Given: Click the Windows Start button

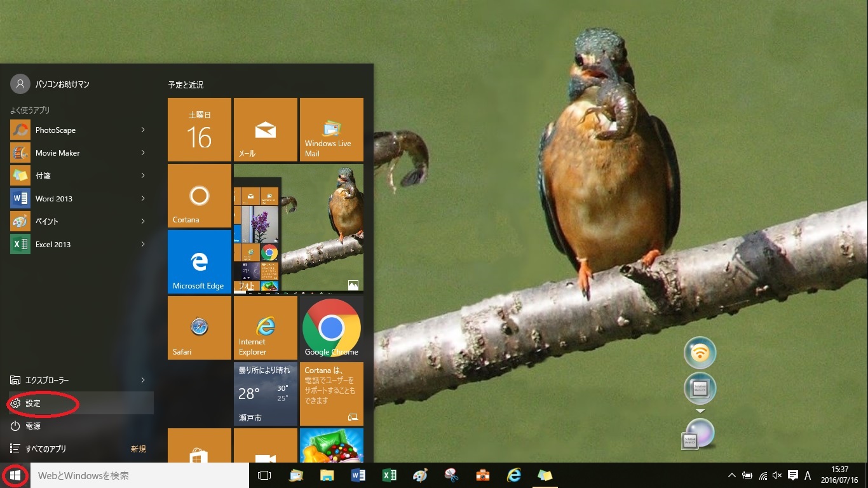Looking at the screenshot, I should pyautogui.click(x=15, y=475).
